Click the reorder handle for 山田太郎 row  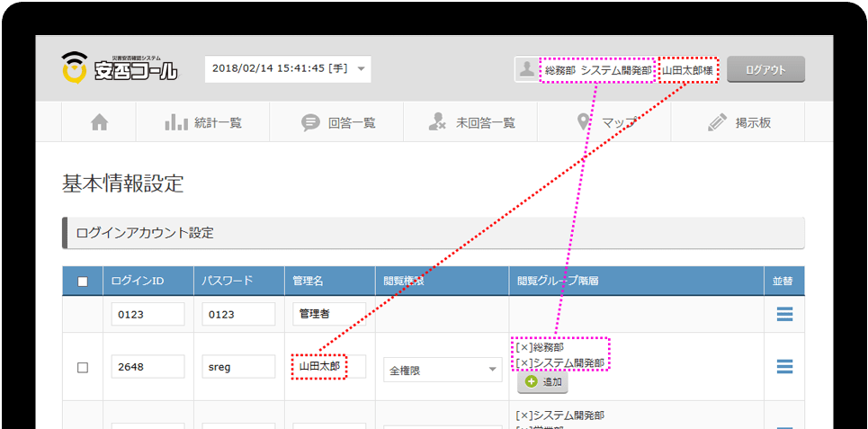(x=784, y=366)
